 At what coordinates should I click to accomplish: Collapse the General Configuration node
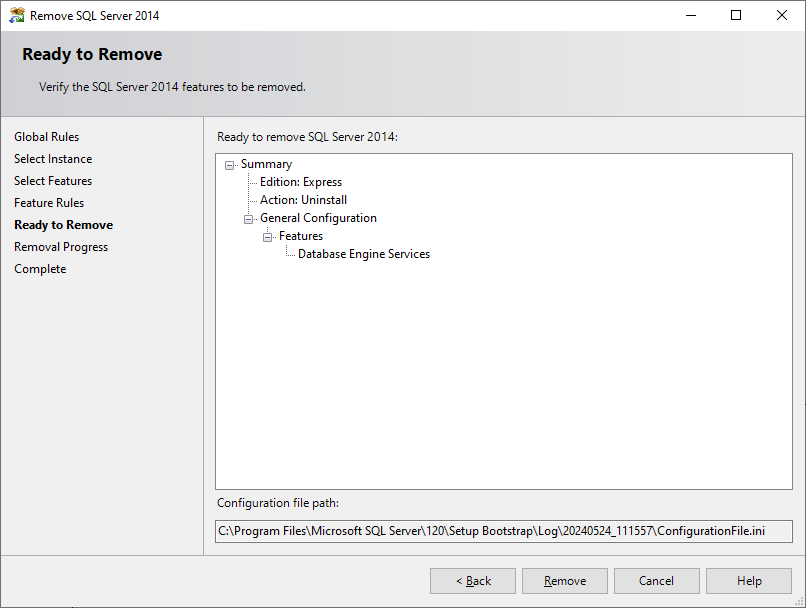click(248, 217)
